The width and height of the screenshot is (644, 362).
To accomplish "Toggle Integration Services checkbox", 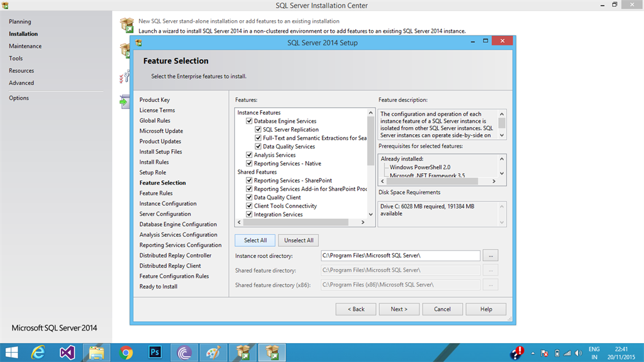I will [x=249, y=214].
